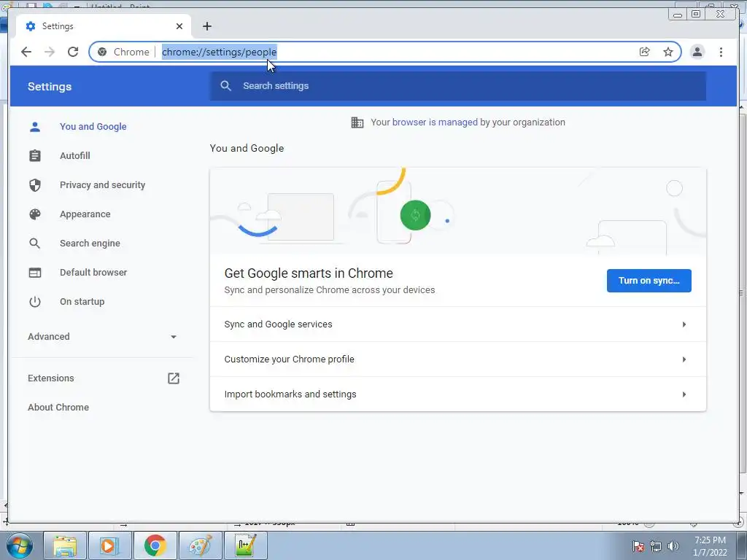Click arrow beside Import bookmarks and settings

click(684, 394)
